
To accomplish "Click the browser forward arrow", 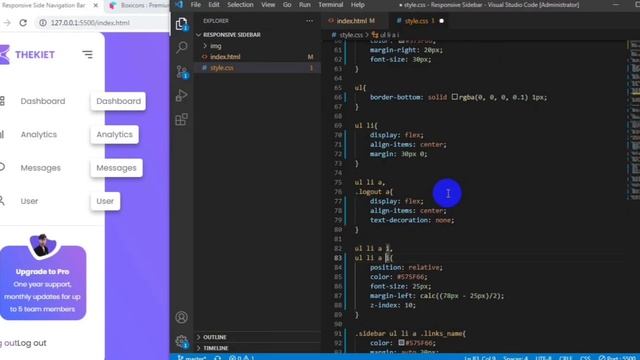I will (x=7, y=23).
